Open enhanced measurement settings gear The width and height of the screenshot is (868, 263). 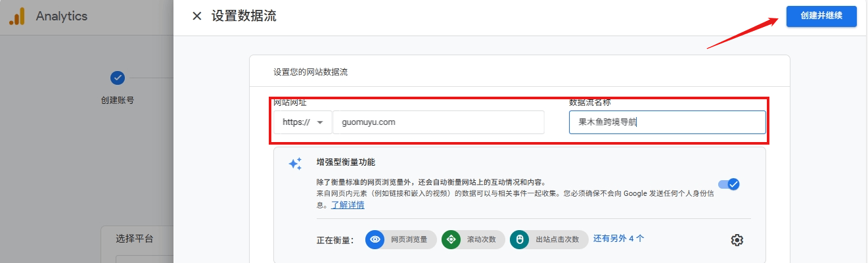pyautogui.click(x=737, y=240)
